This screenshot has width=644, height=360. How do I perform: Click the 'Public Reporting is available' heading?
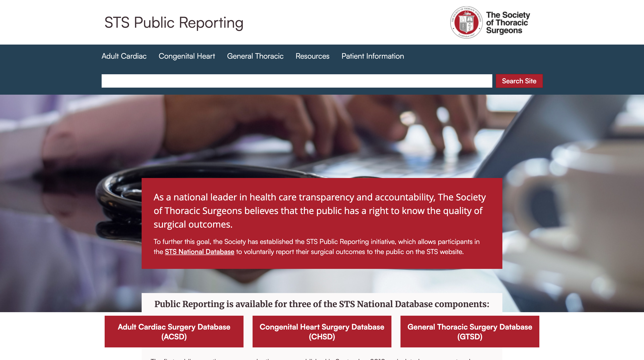click(322, 304)
